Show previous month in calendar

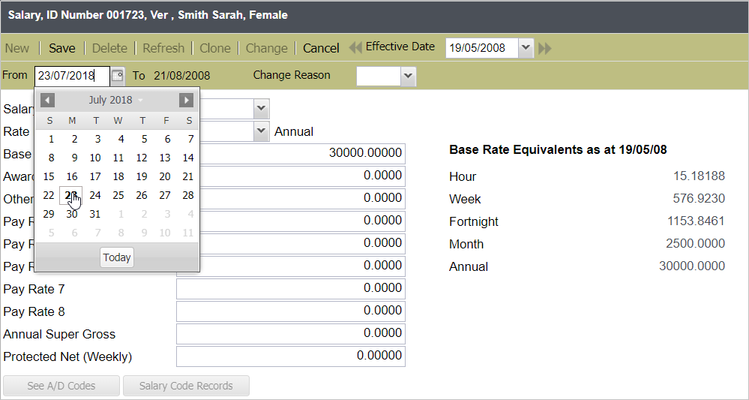[x=47, y=100]
